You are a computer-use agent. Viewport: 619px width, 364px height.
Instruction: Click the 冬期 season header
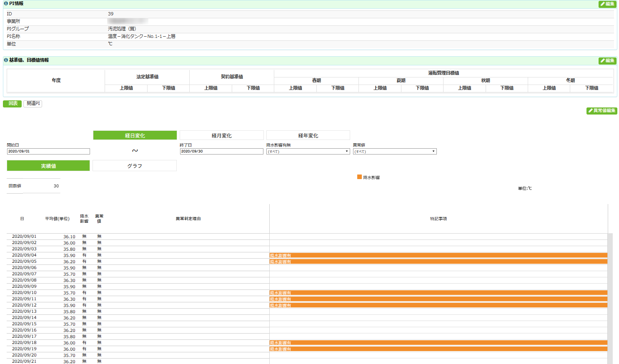pos(570,80)
